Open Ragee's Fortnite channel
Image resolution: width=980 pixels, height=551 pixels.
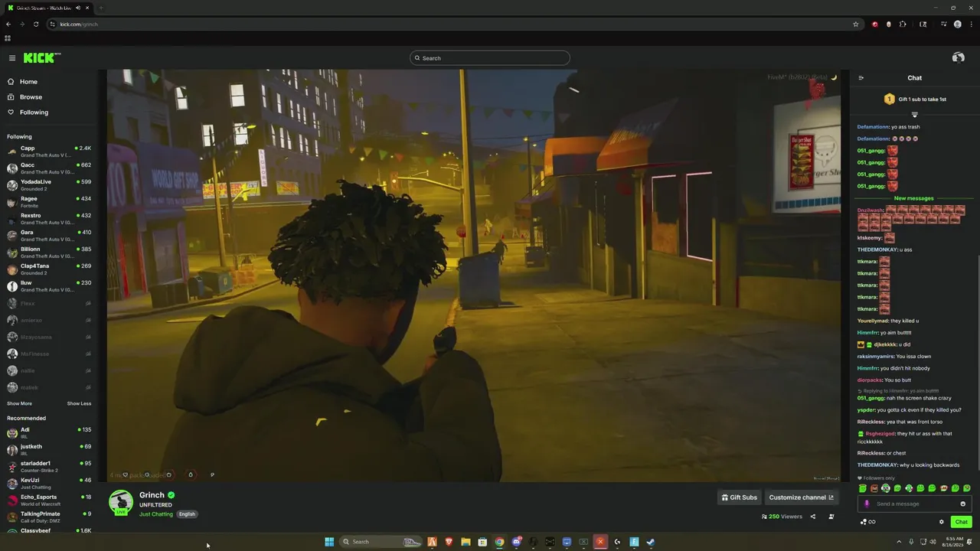tap(49, 202)
